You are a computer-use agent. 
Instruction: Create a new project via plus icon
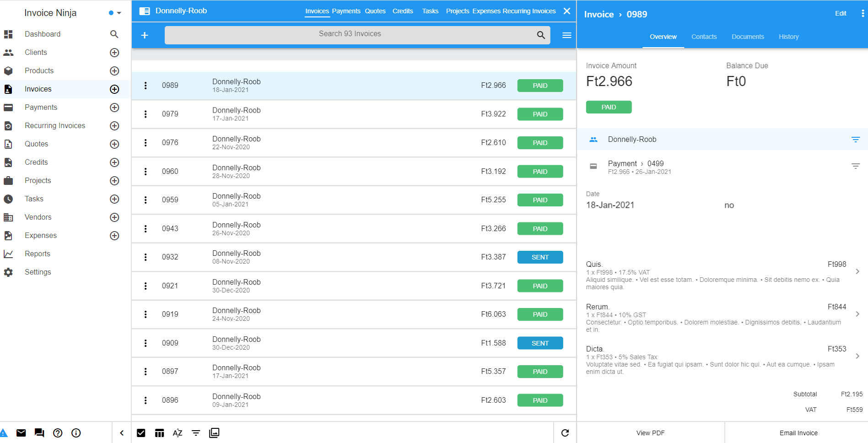(x=114, y=181)
